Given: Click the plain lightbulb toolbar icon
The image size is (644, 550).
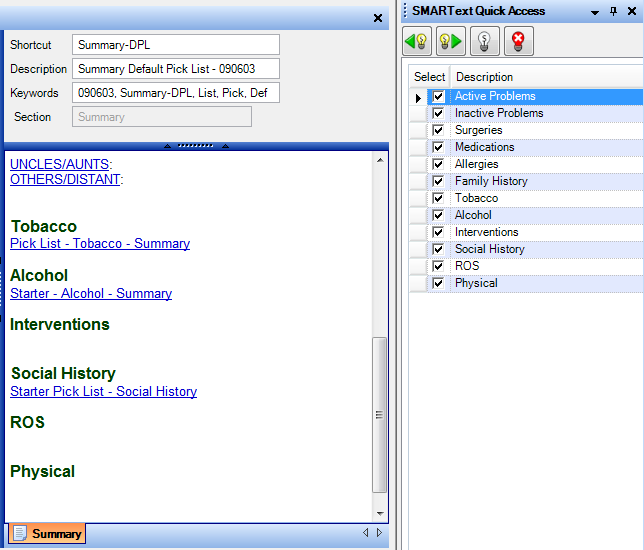Looking at the screenshot, I should coord(485,41).
